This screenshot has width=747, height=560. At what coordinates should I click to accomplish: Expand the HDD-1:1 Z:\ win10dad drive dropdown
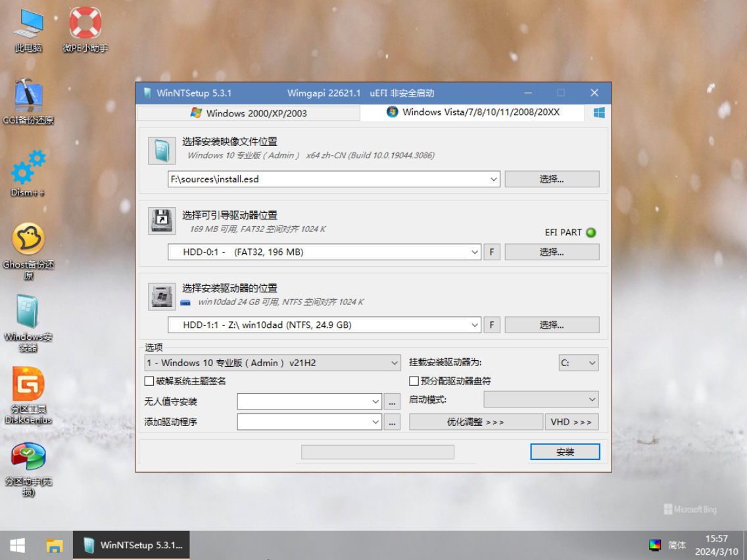pos(475,325)
